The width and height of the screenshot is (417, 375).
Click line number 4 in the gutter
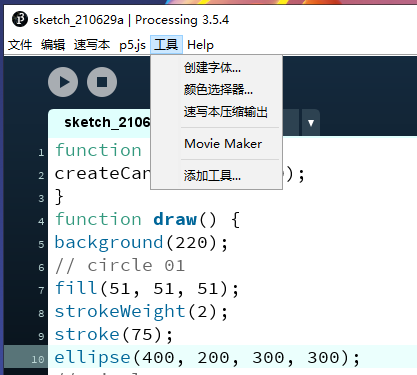pyautogui.click(x=41, y=221)
